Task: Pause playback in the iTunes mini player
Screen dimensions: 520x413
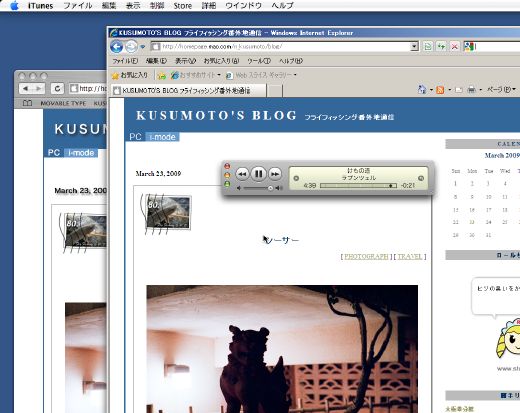Action: (x=258, y=174)
